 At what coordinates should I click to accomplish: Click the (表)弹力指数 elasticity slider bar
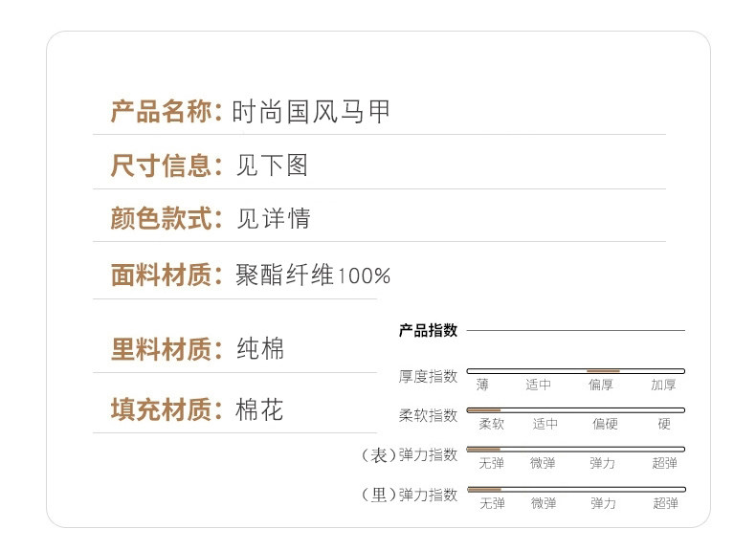point(576,449)
